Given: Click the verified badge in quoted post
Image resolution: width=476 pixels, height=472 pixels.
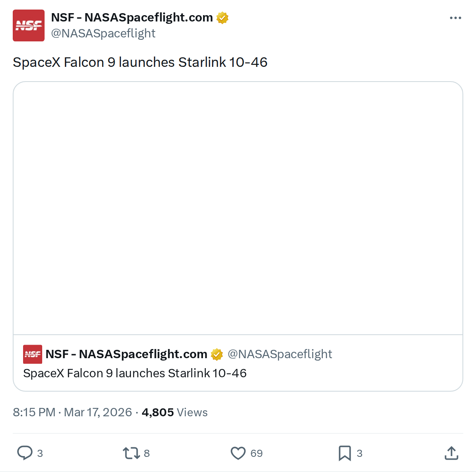Looking at the screenshot, I should point(217,354).
